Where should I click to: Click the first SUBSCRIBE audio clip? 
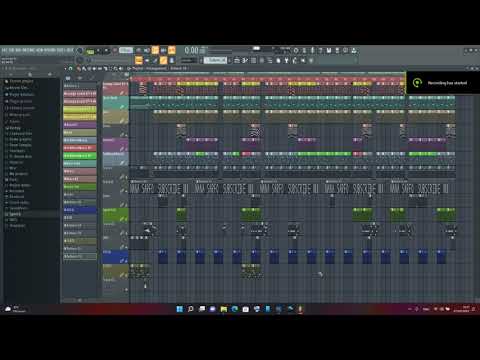(159, 187)
